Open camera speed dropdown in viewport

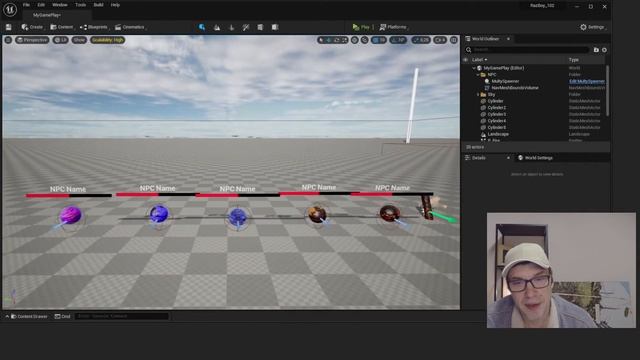pos(440,40)
